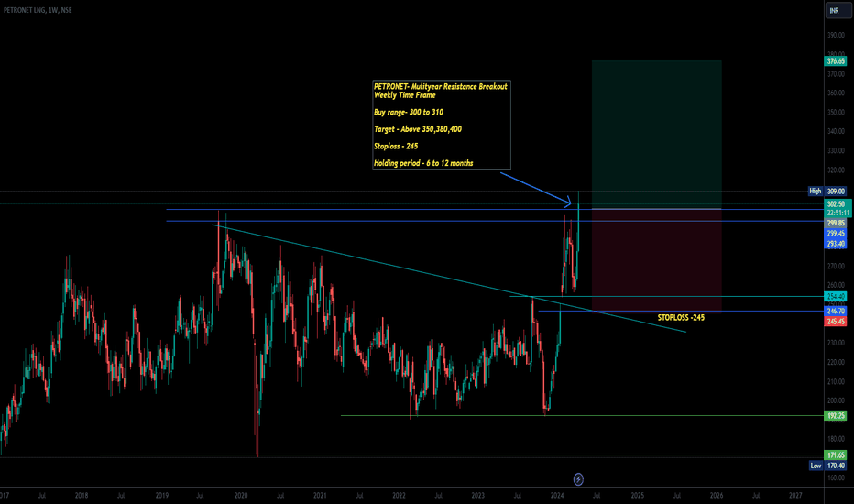Click the STOPLOSS -245 text label
The width and height of the screenshot is (854, 504).
coord(681,318)
